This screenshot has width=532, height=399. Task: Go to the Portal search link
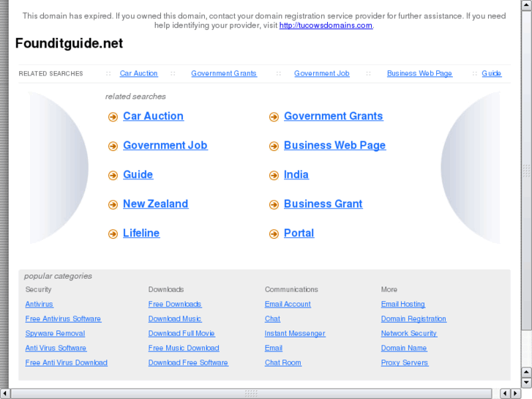[299, 234]
